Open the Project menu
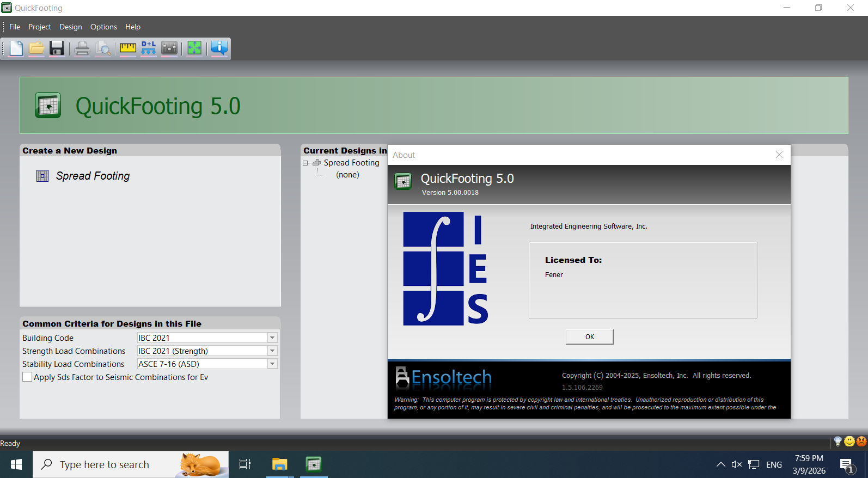 click(x=40, y=27)
